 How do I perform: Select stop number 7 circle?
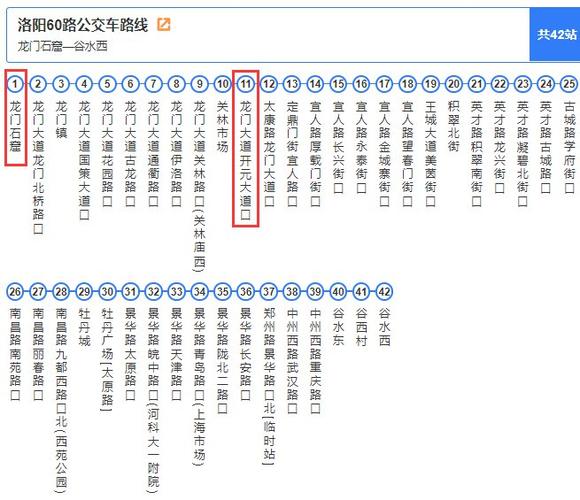click(154, 84)
